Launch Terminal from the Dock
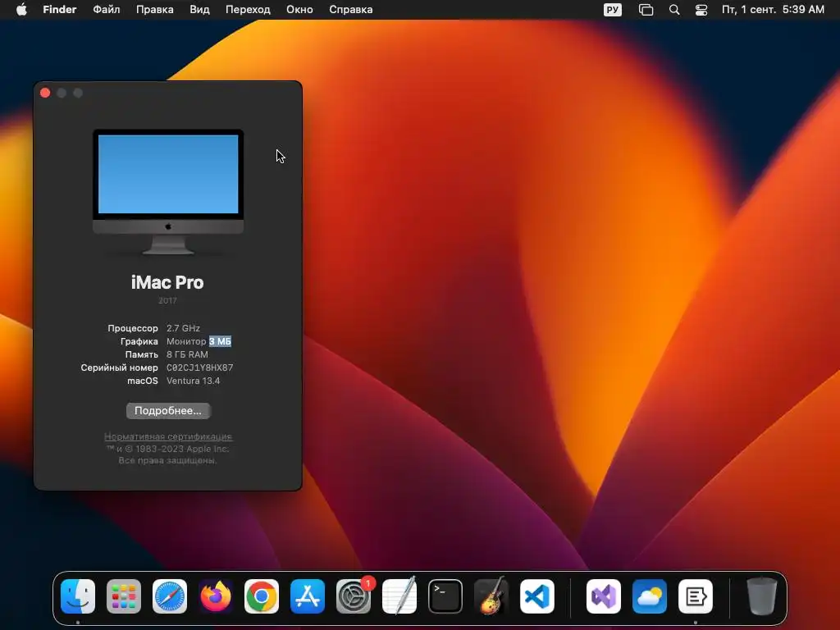 coord(445,596)
